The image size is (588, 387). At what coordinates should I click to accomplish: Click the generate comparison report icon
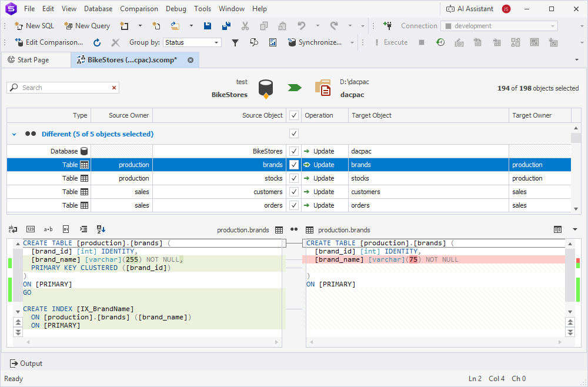click(x=273, y=42)
